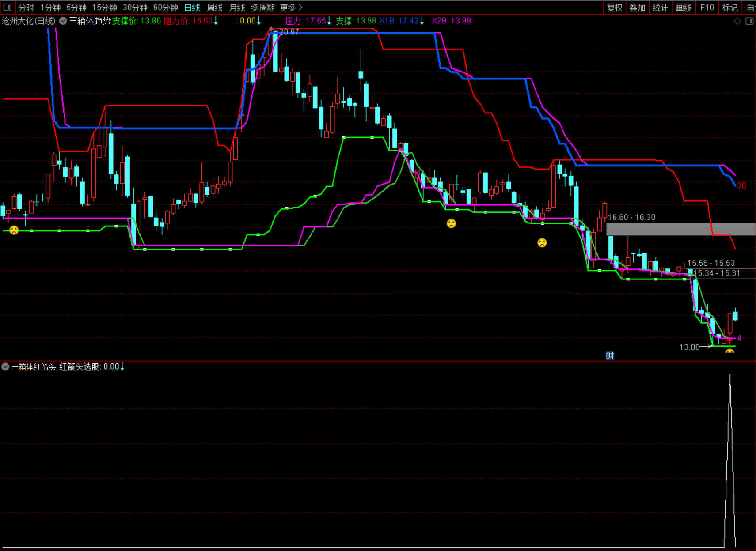
Task: Click the 20.97 high price label
Action: pyautogui.click(x=289, y=32)
